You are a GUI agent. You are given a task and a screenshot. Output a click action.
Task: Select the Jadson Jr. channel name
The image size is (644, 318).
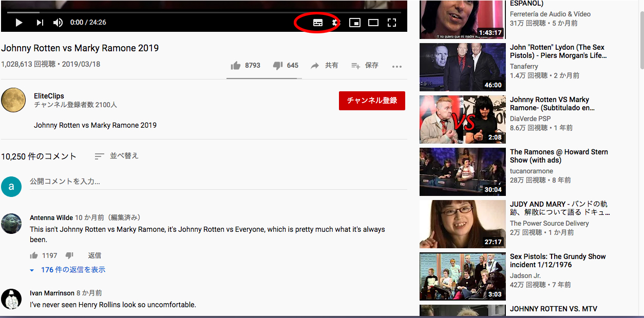pos(525,275)
